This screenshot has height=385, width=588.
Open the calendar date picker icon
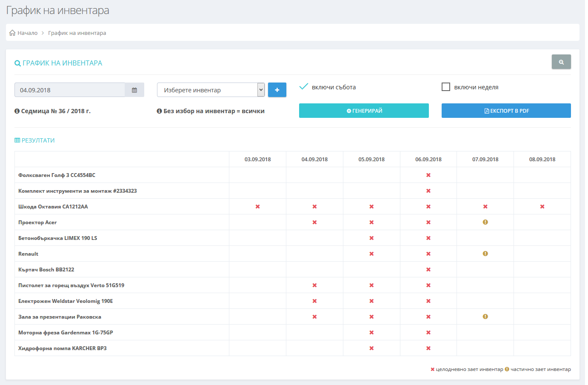134,90
